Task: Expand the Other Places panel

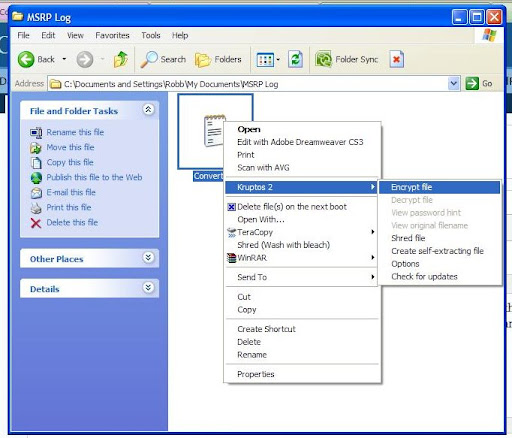Action: tap(148, 257)
